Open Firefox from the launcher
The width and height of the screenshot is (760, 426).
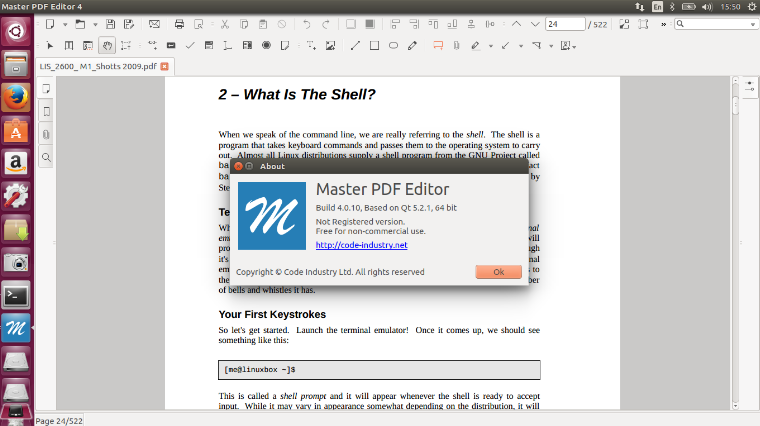(x=16, y=97)
